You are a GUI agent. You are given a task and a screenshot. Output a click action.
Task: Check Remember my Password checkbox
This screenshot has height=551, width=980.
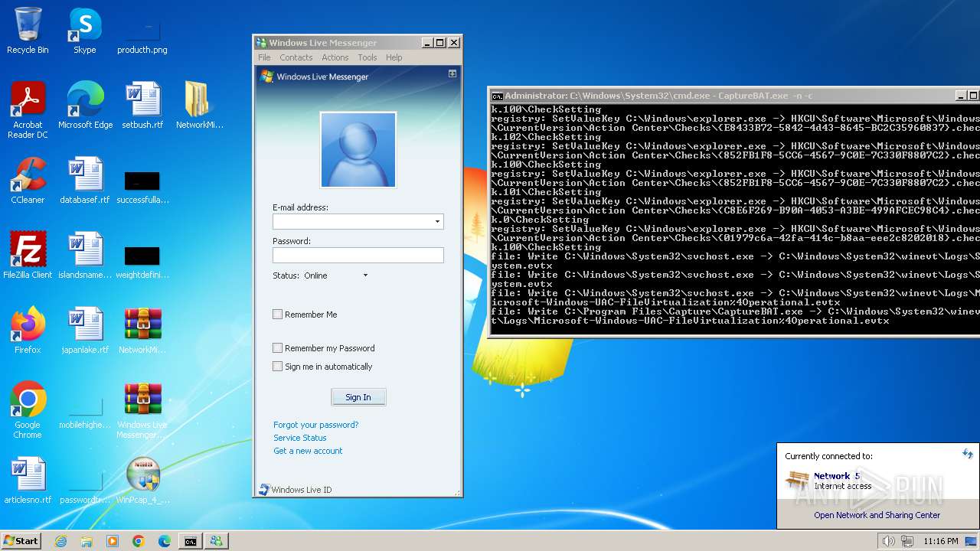pyautogui.click(x=277, y=347)
